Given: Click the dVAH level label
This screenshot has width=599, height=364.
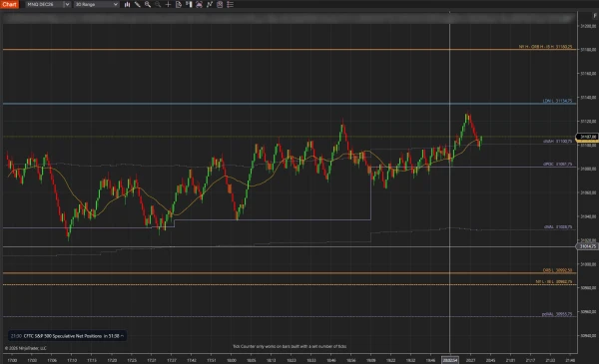Looking at the screenshot, I should (557, 142).
